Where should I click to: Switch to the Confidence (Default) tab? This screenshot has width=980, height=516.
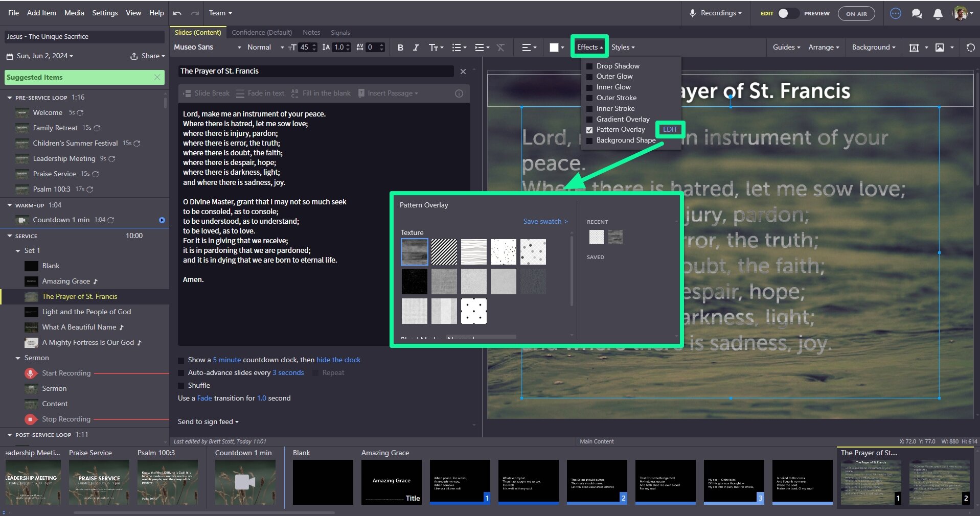[x=262, y=33]
